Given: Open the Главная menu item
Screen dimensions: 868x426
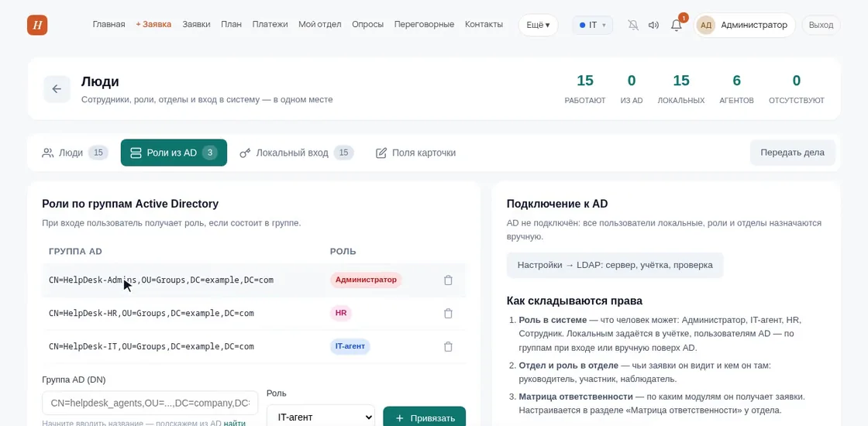Looking at the screenshot, I should tap(108, 24).
